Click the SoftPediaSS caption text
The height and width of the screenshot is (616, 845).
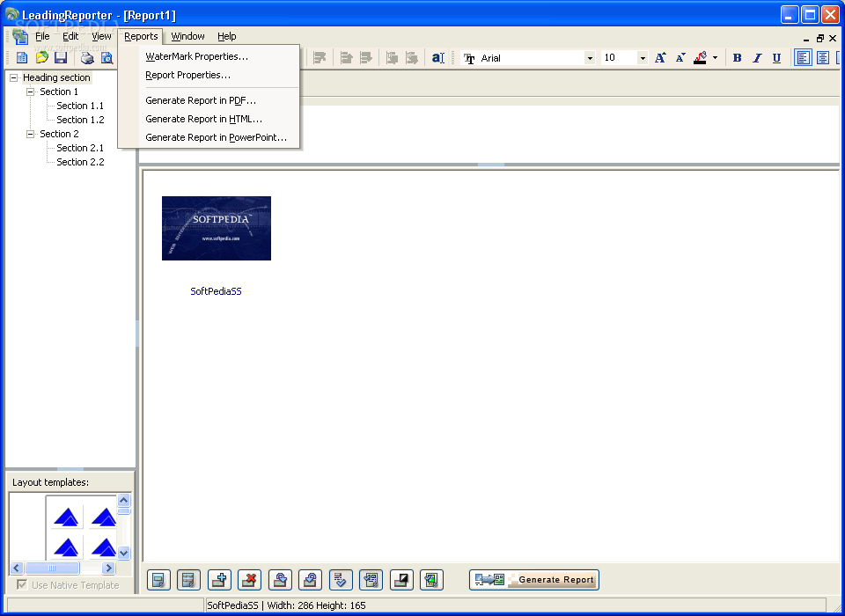point(217,291)
